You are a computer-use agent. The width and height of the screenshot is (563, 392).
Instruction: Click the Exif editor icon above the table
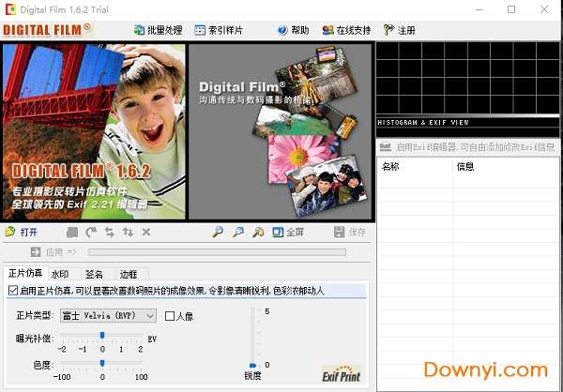(386, 147)
